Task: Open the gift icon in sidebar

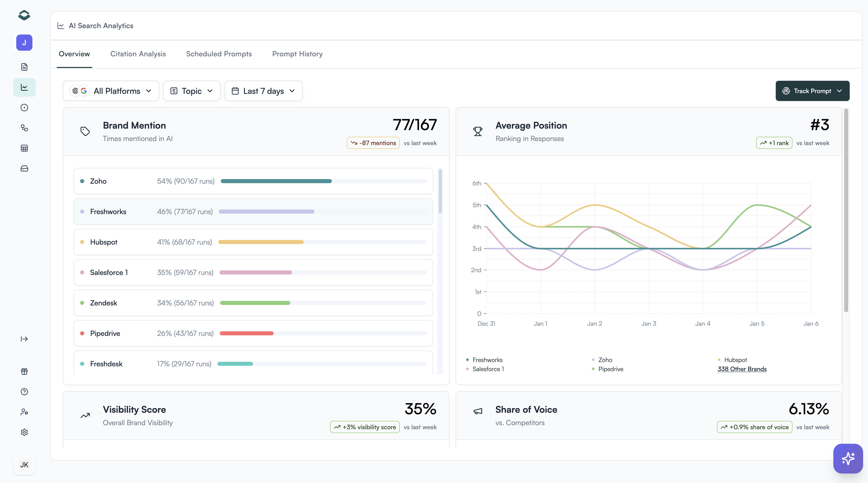Action: coord(24,371)
